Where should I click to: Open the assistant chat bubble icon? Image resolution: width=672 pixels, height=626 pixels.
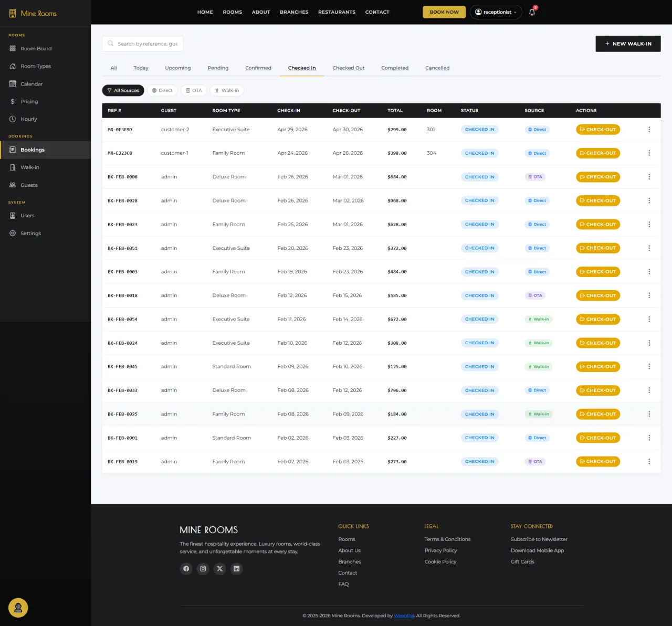pyautogui.click(x=18, y=608)
